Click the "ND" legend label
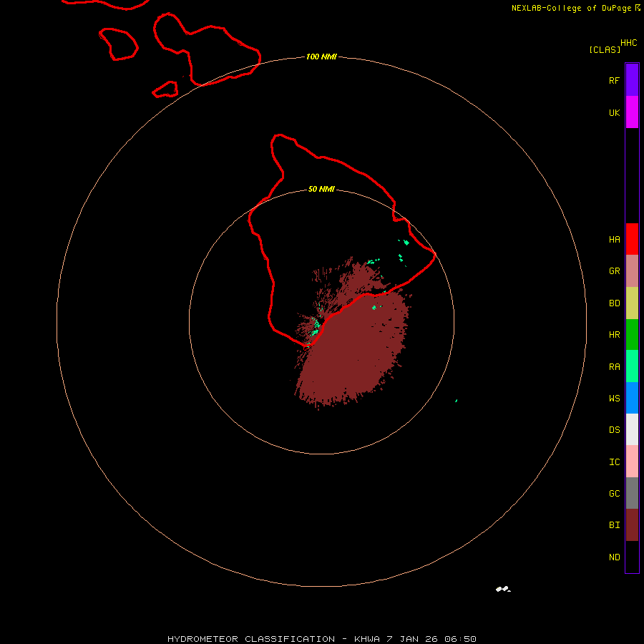Image resolution: width=644 pixels, height=644 pixels. pos(614,557)
